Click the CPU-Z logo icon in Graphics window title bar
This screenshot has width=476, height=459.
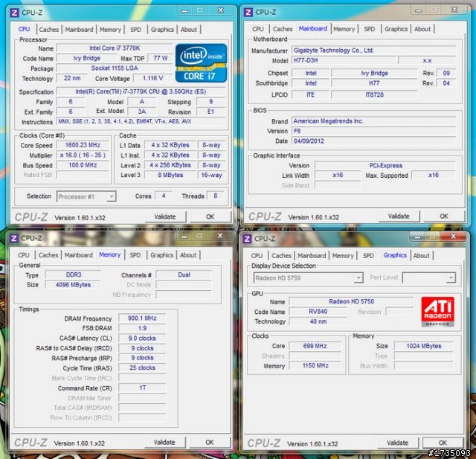(x=247, y=239)
